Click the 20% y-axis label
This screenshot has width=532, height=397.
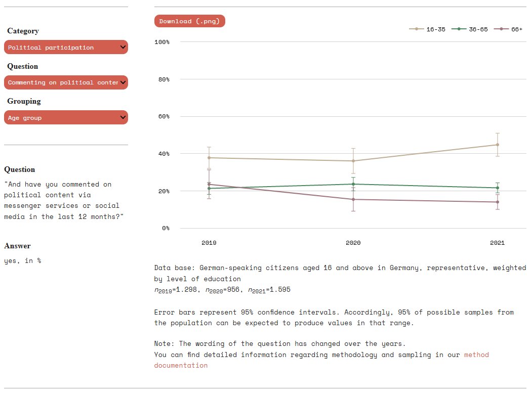164,191
